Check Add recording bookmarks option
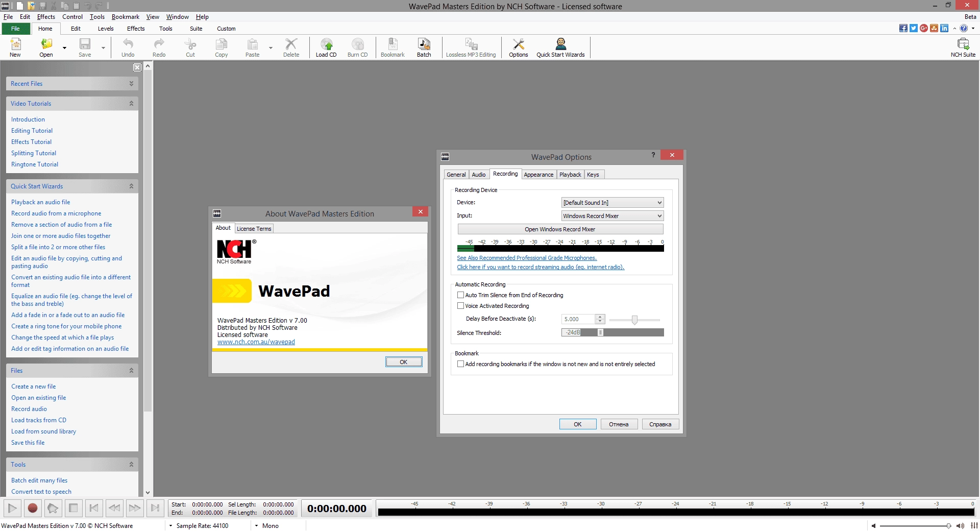The height and width of the screenshot is (531, 980). point(460,364)
